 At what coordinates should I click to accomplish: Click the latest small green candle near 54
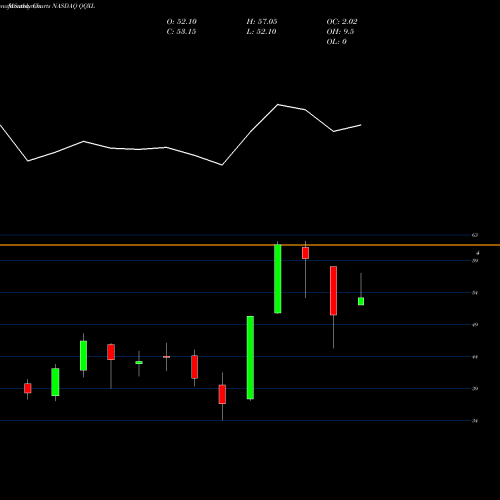[x=361, y=301]
